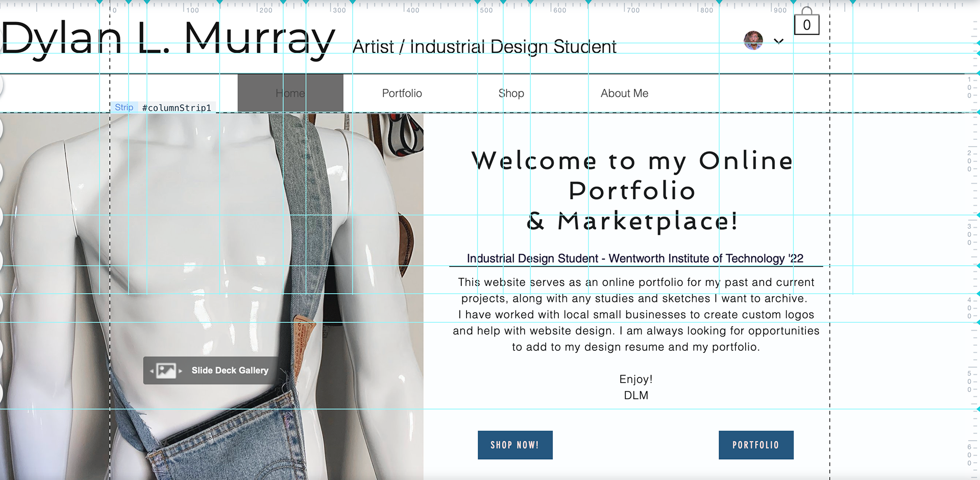
Task: Open the About Me menu item
Action: click(x=624, y=93)
